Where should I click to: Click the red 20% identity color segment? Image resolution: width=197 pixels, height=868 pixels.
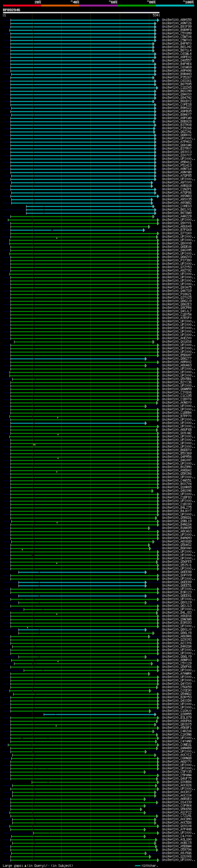22,6
